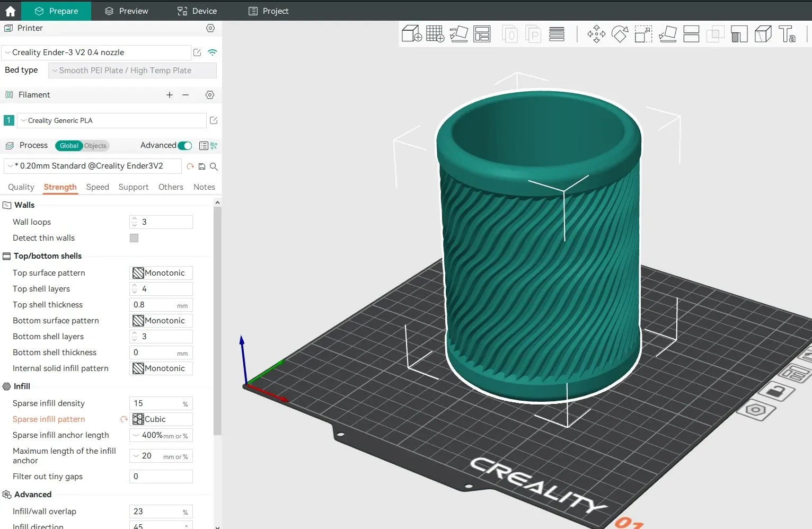Switch to the Preview tab
Image resolution: width=812 pixels, height=529 pixels.
pos(126,11)
